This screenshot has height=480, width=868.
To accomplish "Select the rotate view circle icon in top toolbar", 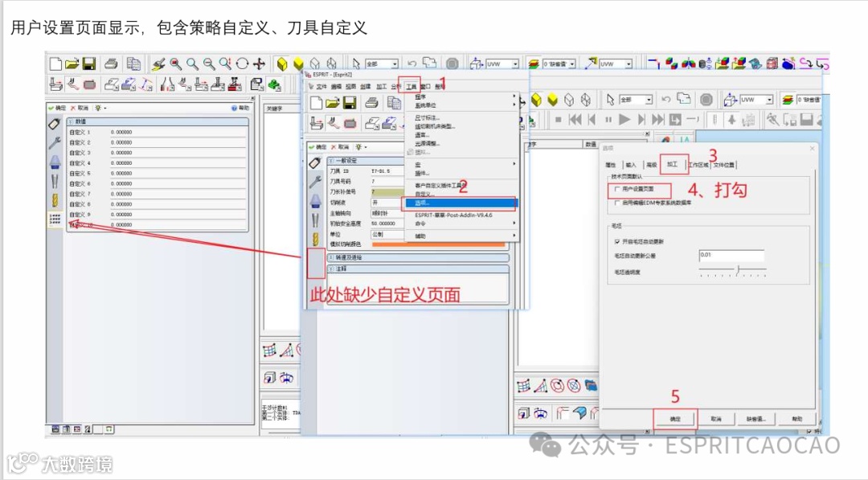I will (242, 64).
